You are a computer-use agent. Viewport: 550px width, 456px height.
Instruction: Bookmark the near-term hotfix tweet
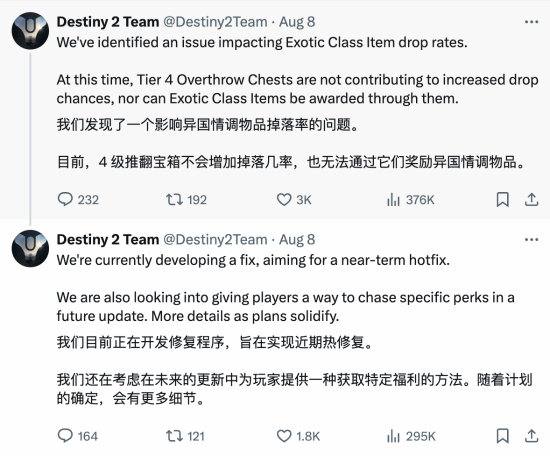click(502, 436)
